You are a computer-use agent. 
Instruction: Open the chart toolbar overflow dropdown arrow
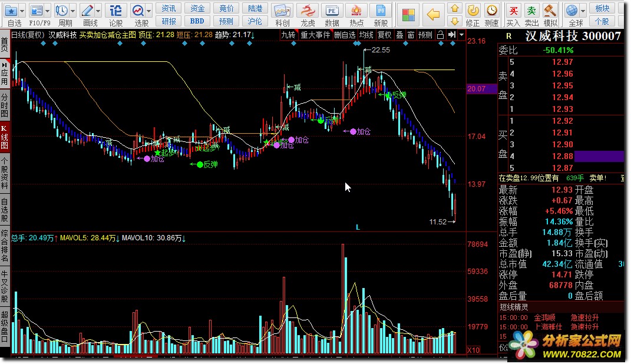[x=461, y=35]
